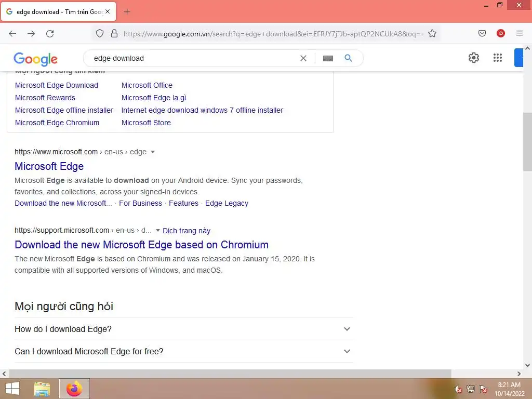Screen dimensions: 532x399
Task: Click related search Microsoft Edge Chromium
Action: [57, 123]
